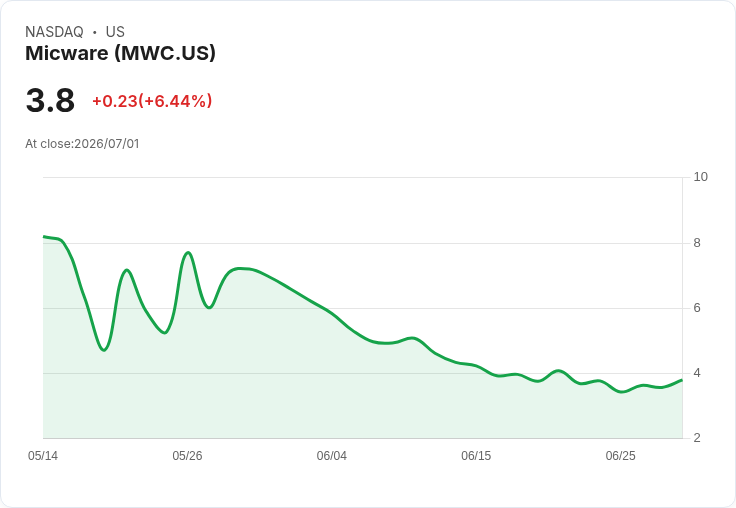
Task: Click the At close:2026/07/01 timestamp
Action: 82,144
